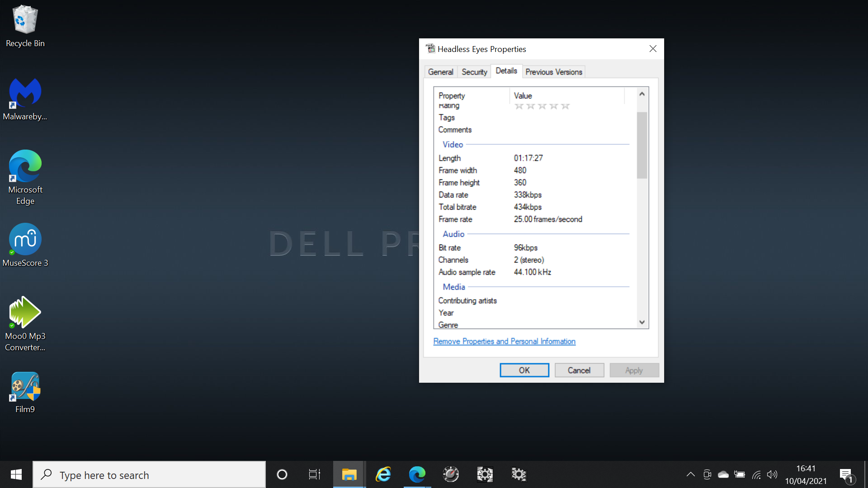Switch to the General tab

tap(440, 72)
